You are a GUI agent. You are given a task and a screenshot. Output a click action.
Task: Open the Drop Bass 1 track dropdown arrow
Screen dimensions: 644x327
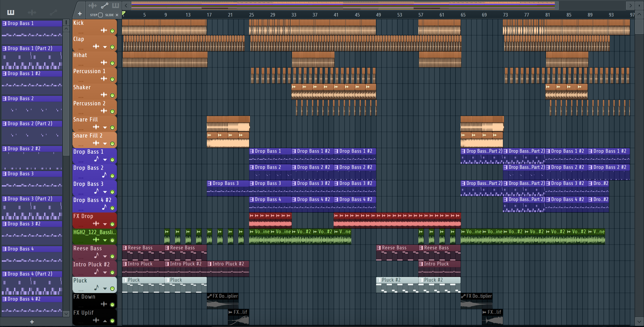pos(105,160)
